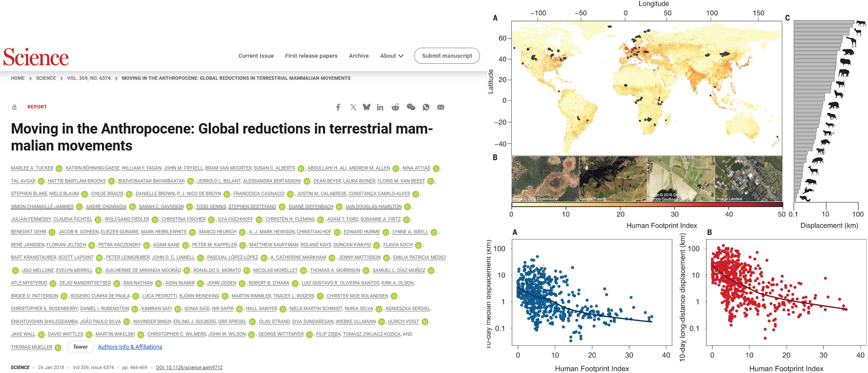This screenshot has height=373, width=868.
Task: Share the article on LinkedIn
Action: [380, 107]
